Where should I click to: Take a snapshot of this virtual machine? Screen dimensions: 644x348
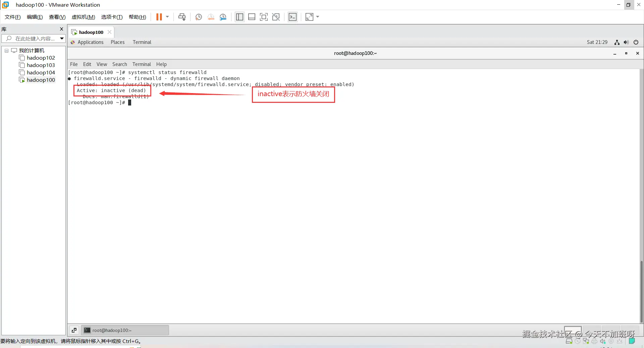click(199, 17)
